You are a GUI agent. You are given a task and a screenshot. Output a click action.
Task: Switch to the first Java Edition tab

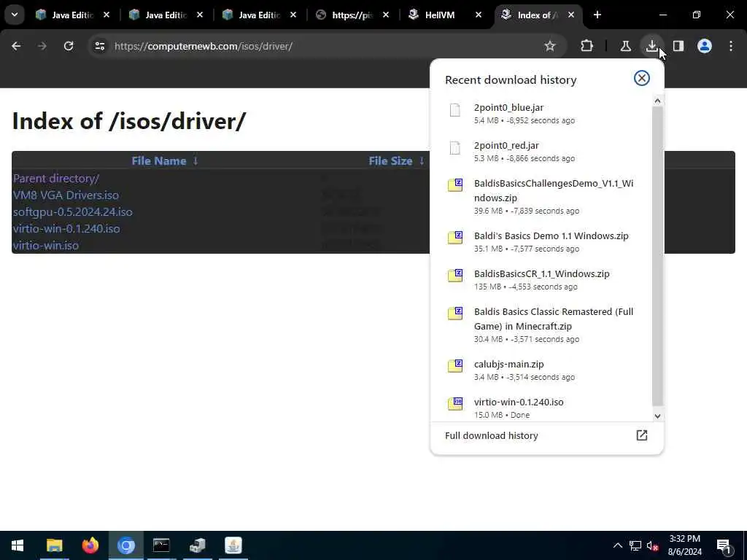(x=65, y=15)
